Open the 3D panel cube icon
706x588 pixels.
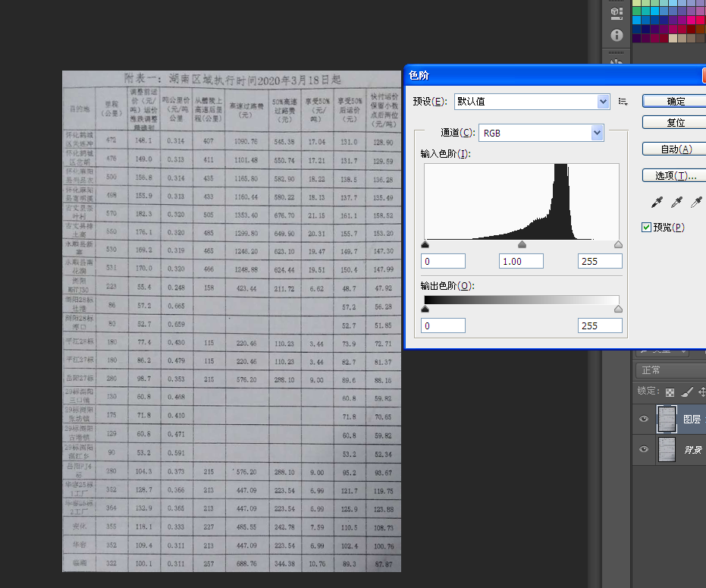pyautogui.click(x=617, y=13)
